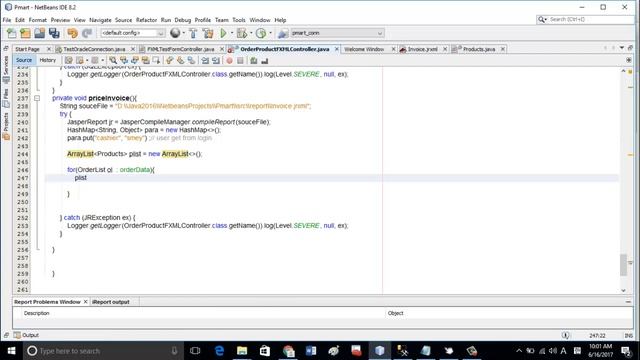This screenshot has height=360, width=640.
Task: Select the iReport output tab
Action: [x=111, y=302]
